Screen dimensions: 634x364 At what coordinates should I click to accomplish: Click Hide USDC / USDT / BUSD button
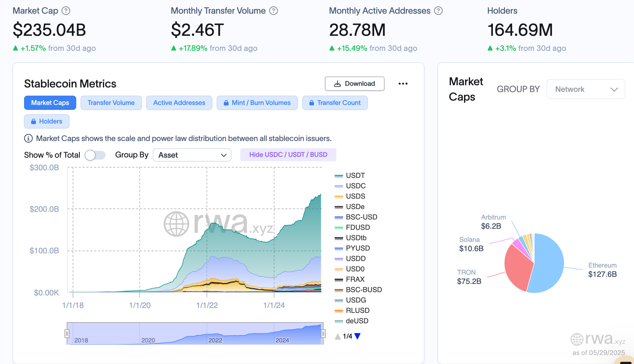(x=288, y=155)
